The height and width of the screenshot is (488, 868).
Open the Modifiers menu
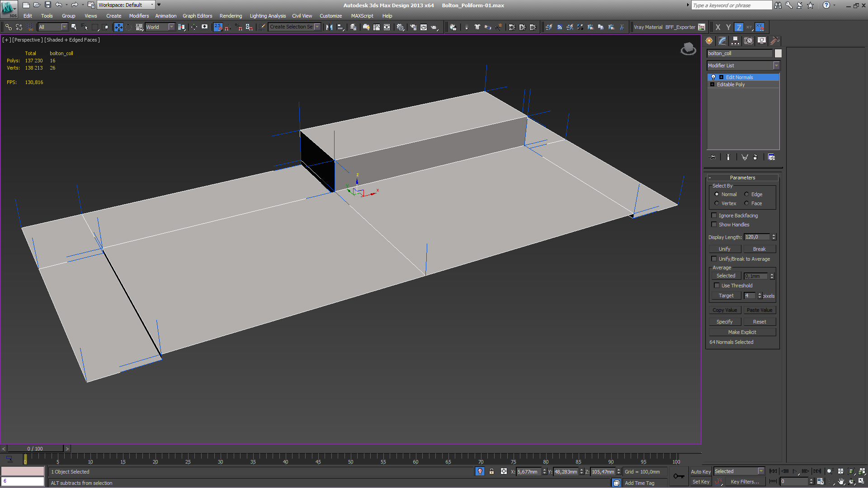(140, 16)
